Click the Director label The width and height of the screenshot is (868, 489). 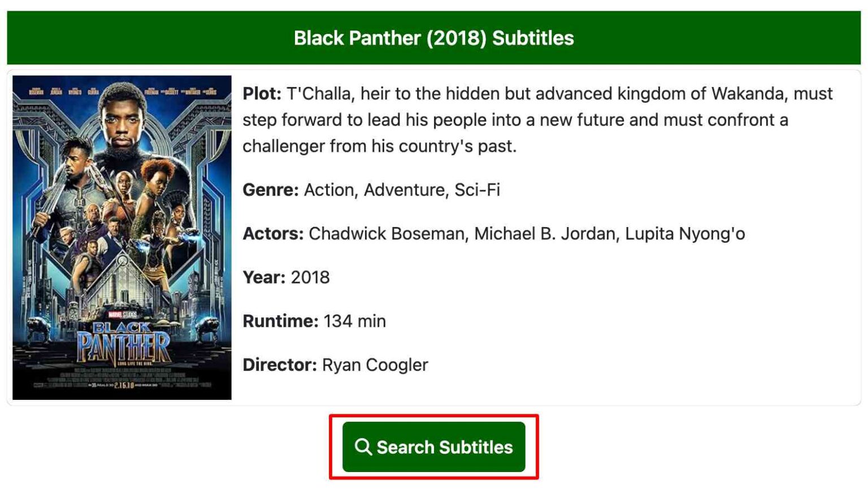click(x=280, y=365)
